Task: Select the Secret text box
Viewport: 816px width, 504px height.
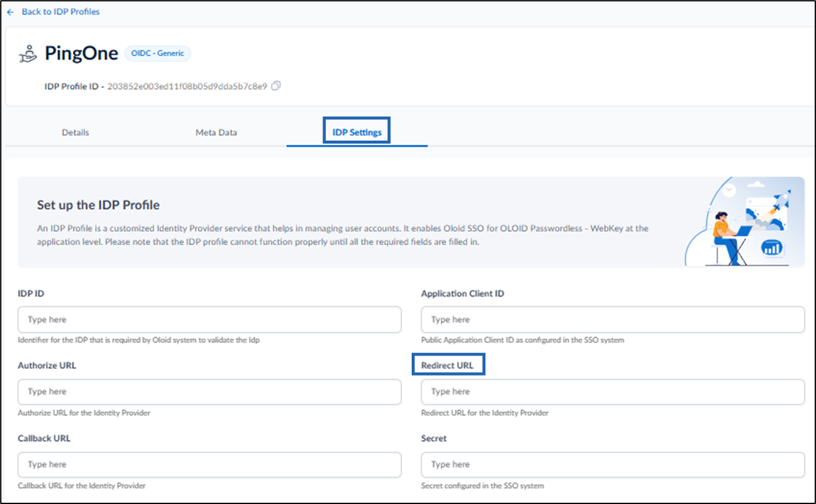Action: pos(613,465)
